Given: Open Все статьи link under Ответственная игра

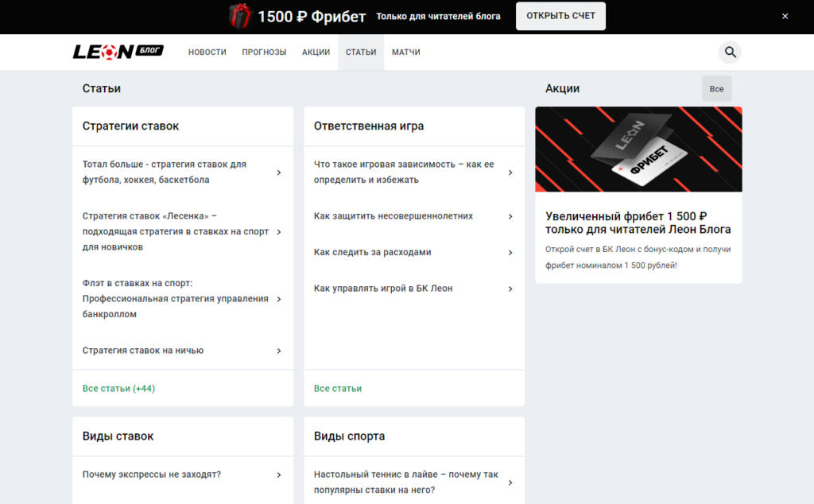Looking at the screenshot, I should [x=338, y=388].
